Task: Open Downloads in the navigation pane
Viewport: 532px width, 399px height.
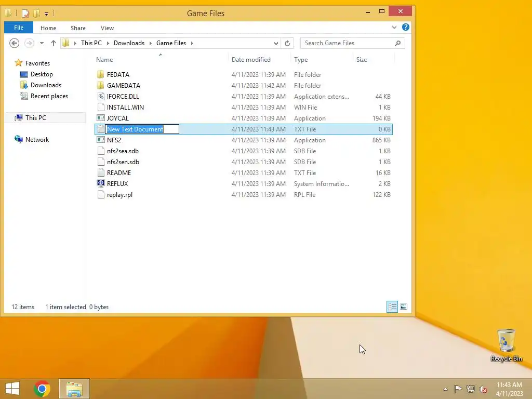Action: pyautogui.click(x=46, y=85)
